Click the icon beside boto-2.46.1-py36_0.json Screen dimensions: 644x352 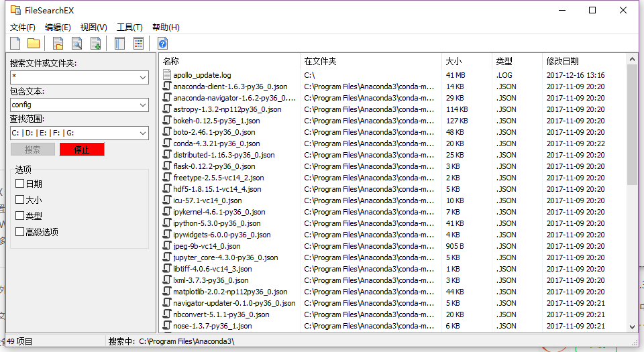tap(167, 131)
